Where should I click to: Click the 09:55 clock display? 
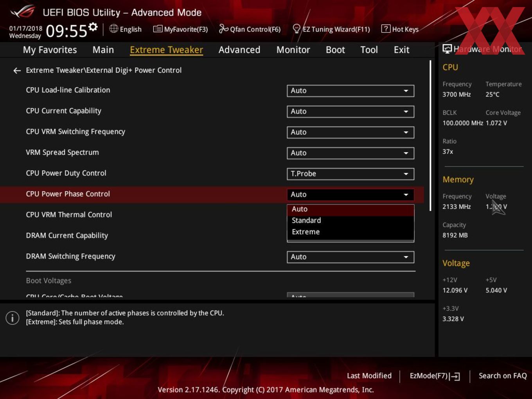(x=66, y=31)
